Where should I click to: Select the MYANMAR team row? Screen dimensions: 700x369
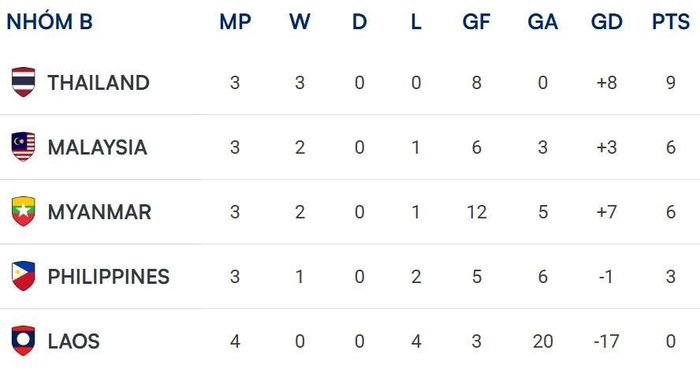click(350, 212)
